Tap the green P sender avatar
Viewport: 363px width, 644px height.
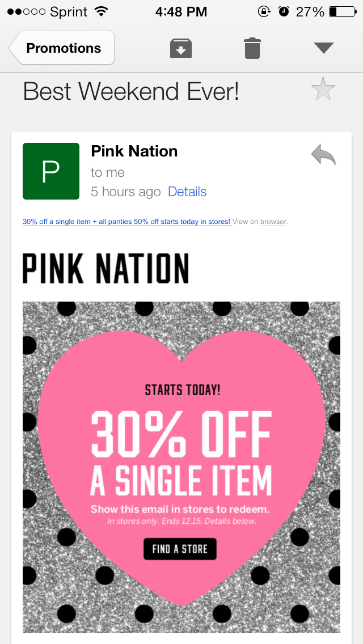[x=51, y=171]
